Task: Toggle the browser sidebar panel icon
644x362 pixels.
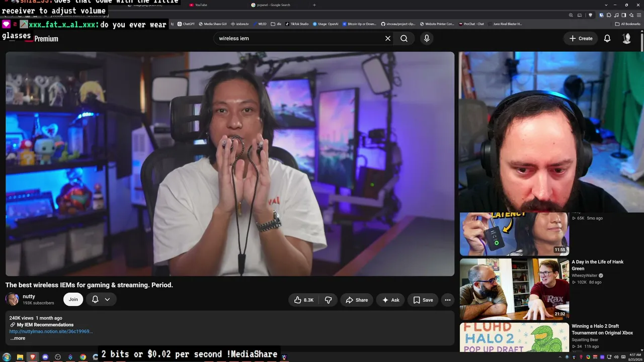Action: point(623,15)
